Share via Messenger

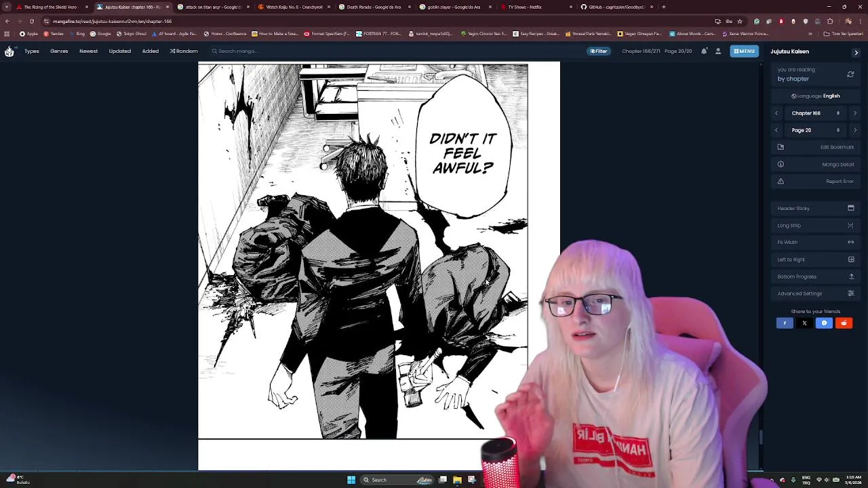click(x=824, y=323)
